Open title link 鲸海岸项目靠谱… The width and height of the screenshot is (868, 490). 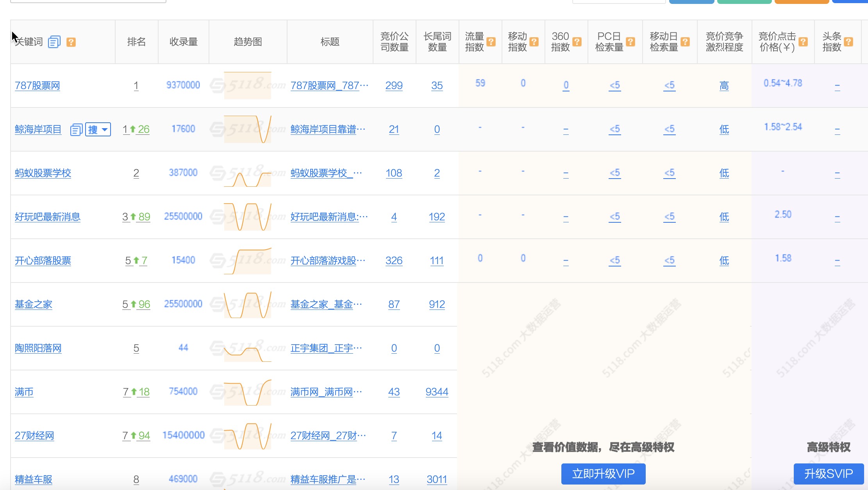(x=328, y=129)
